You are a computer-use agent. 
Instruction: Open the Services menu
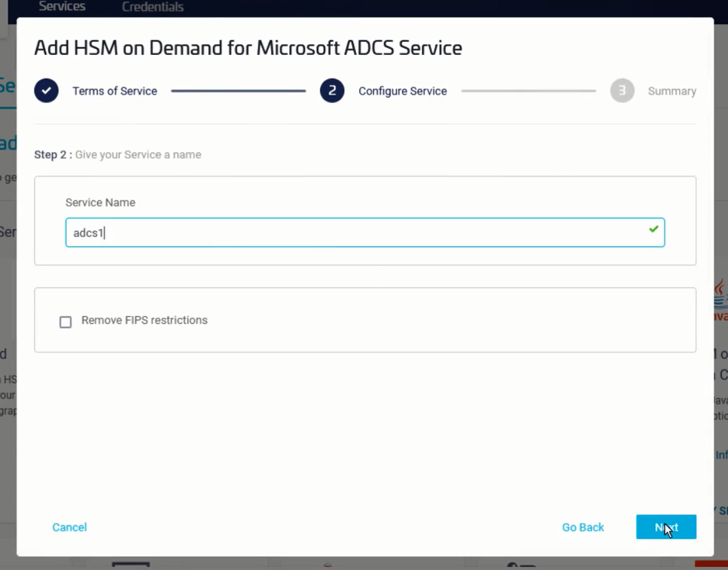tap(62, 7)
